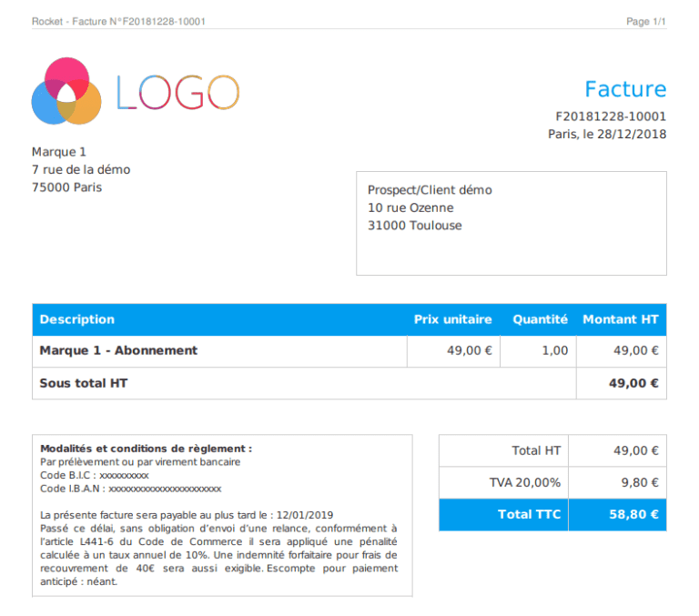Click the Montant HT column header

pyautogui.click(x=621, y=319)
